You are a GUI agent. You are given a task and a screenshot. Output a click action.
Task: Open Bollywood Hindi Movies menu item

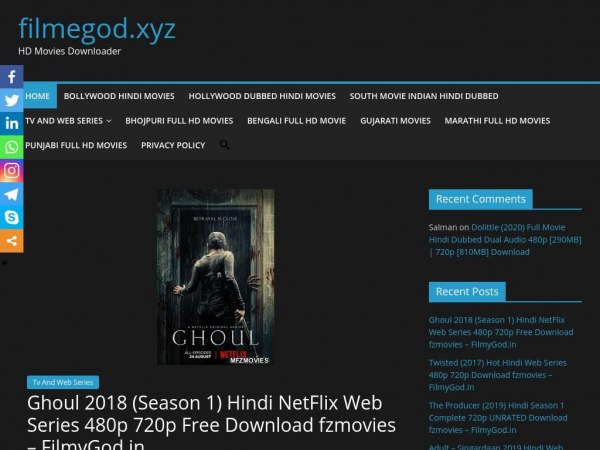[119, 96]
